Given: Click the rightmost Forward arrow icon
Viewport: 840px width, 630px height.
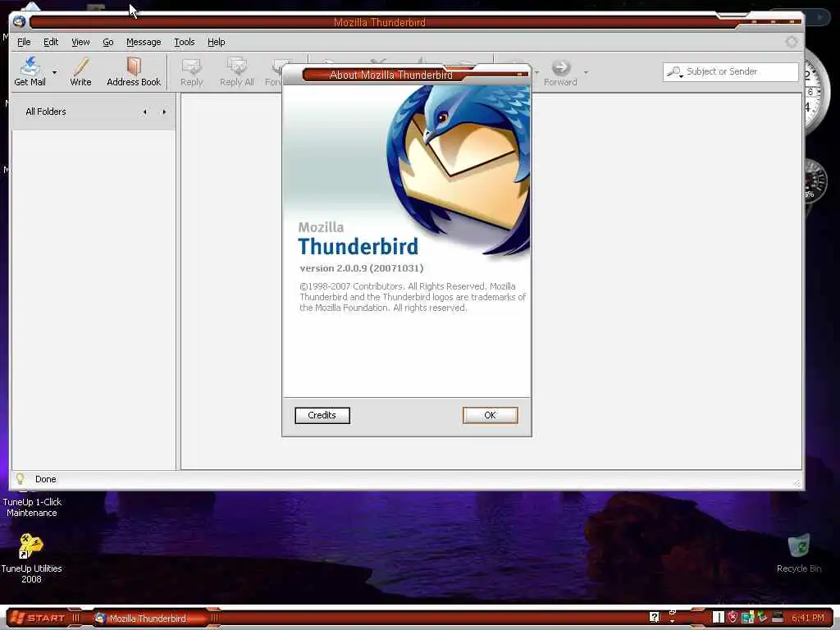Looking at the screenshot, I should tap(560, 67).
